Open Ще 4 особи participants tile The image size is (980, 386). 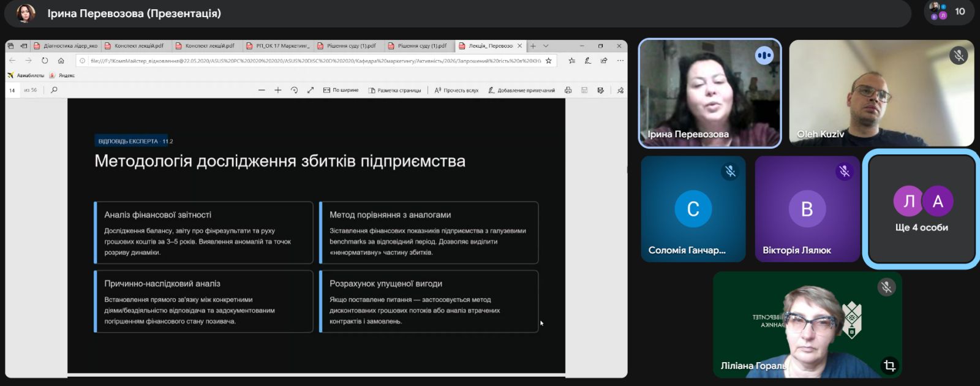pyautogui.click(x=921, y=209)
